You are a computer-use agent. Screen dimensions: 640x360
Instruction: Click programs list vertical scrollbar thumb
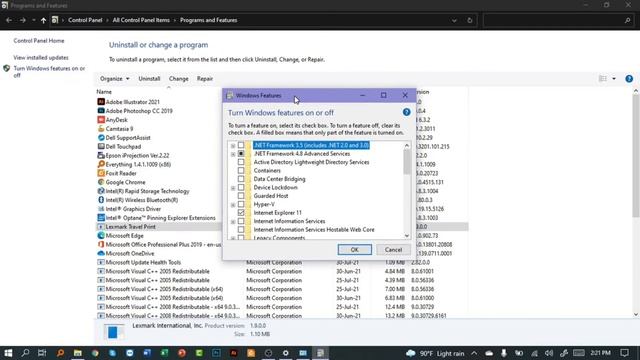point(636,157)
